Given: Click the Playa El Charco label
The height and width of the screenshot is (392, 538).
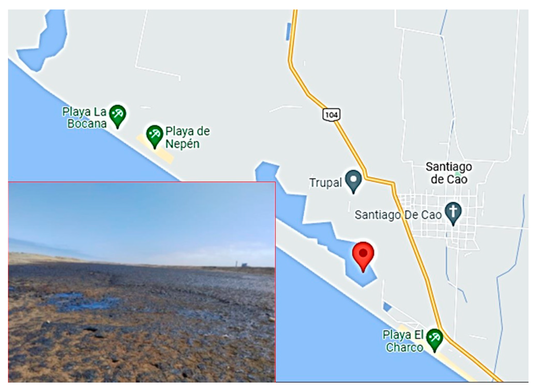Looking at the screenshot, I should [403, 341].
